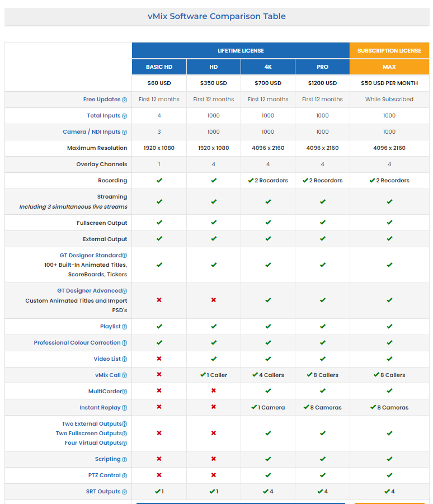Viewport: 433px width, 504px height.
Task: Click the help icon beside PTZ Control
Action: pos(124,475)
